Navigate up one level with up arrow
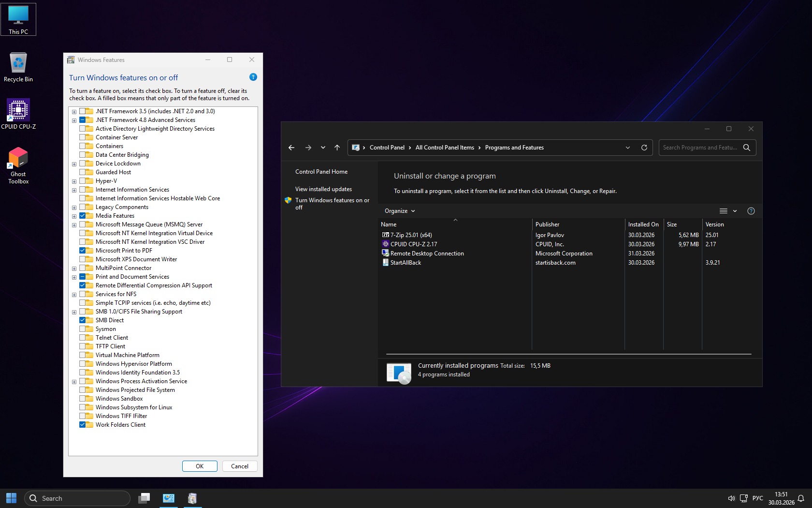 coord(337,148)
